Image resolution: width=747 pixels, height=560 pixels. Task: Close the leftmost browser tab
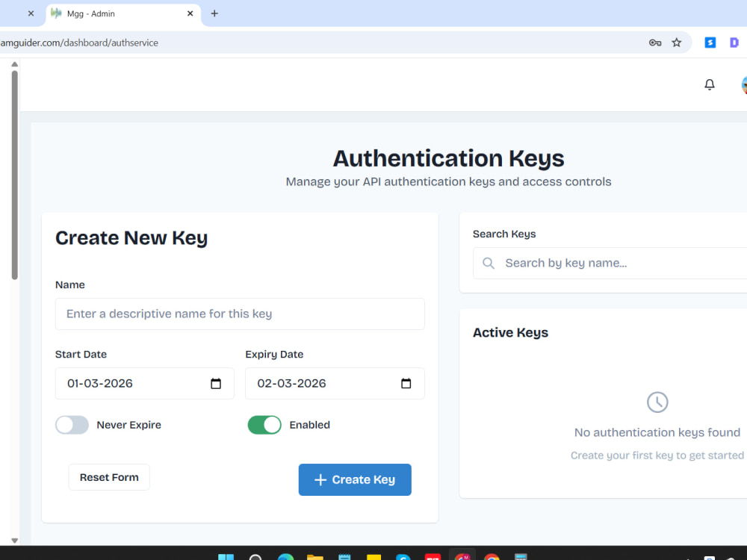31,13
